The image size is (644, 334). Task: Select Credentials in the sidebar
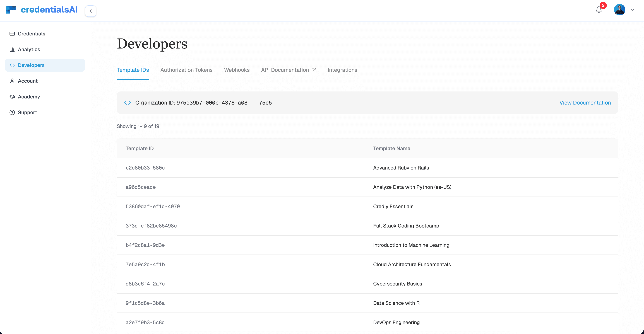coord(31,33)
